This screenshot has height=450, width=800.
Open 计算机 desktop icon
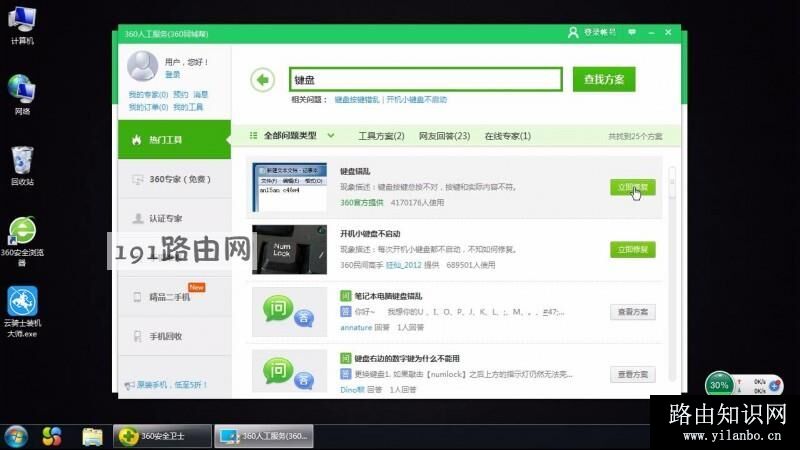point(22,24)
